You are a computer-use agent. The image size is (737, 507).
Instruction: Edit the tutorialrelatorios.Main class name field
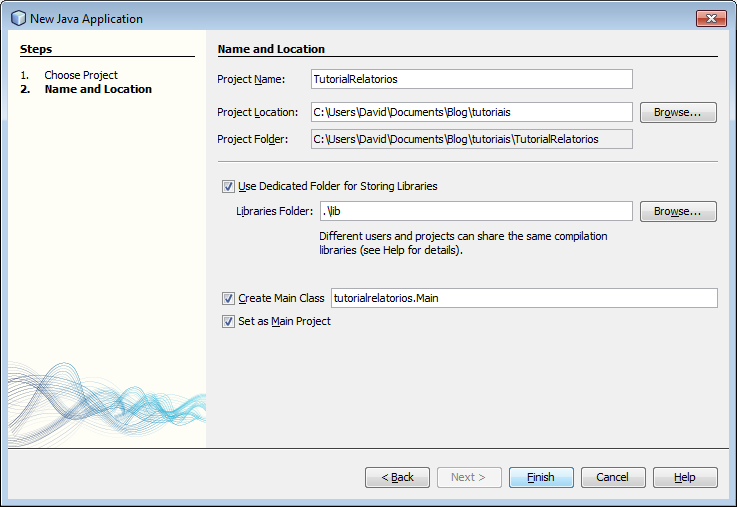click(523, 298)
